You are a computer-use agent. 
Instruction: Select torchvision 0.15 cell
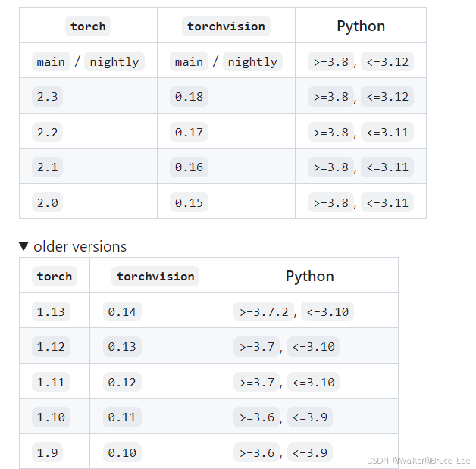pos(189,202)
